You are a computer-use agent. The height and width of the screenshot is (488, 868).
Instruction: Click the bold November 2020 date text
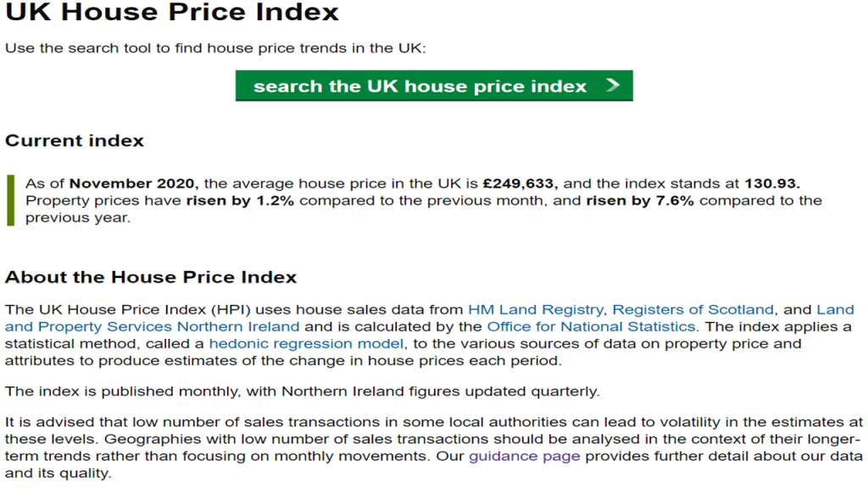(133, 183)
